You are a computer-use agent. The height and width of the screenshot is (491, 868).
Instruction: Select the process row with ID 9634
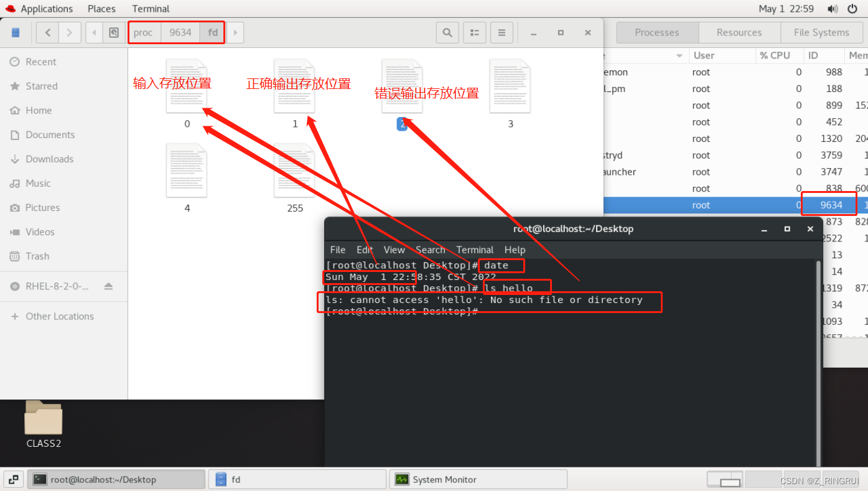point(735,205)
